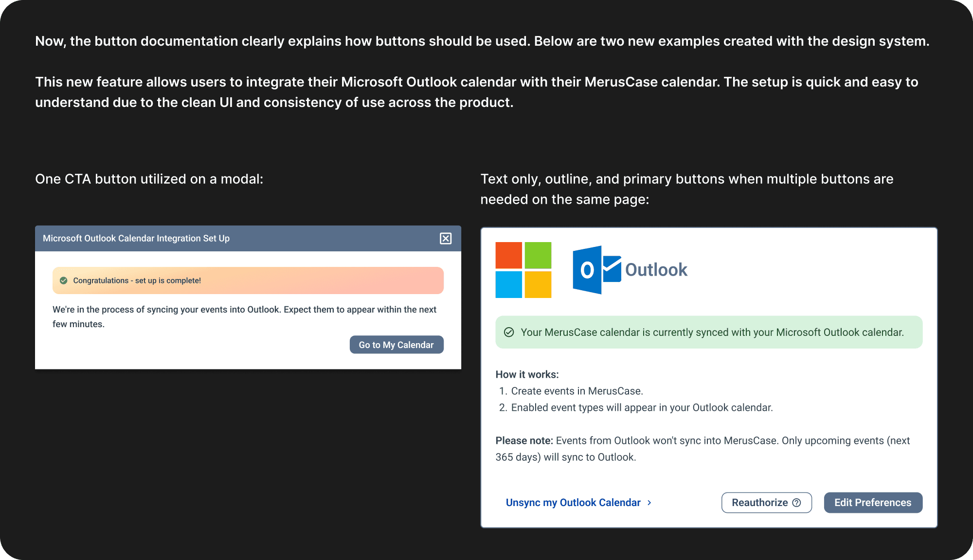This screenshot has width=973, height=560.
Task: Click the circled check icon in synced banner
Action: click(509, 332)
